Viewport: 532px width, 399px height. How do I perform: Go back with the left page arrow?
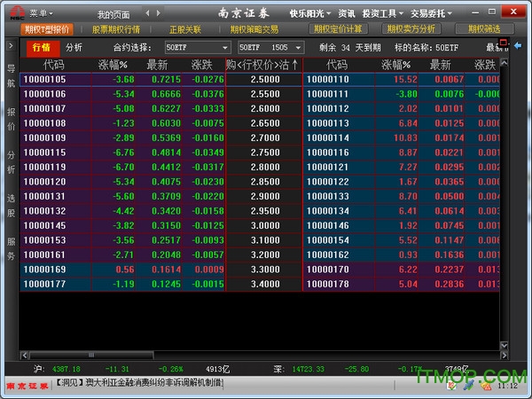pyautogui.click(x=147, y=13)
